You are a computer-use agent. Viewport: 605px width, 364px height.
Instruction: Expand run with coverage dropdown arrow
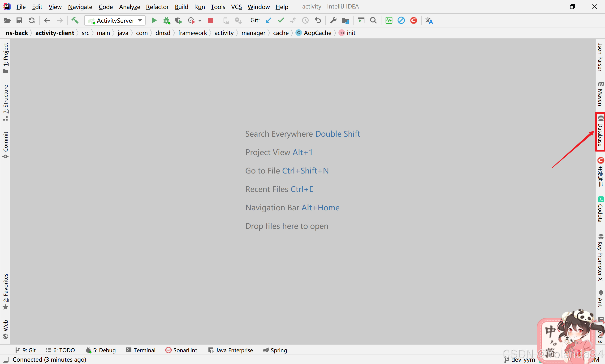200,21
